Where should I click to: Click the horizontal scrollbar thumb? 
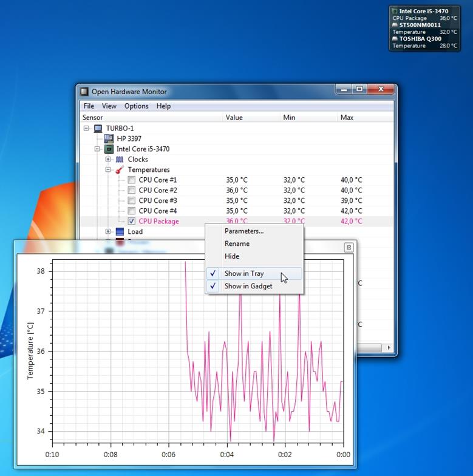click(x=369, y=348)
